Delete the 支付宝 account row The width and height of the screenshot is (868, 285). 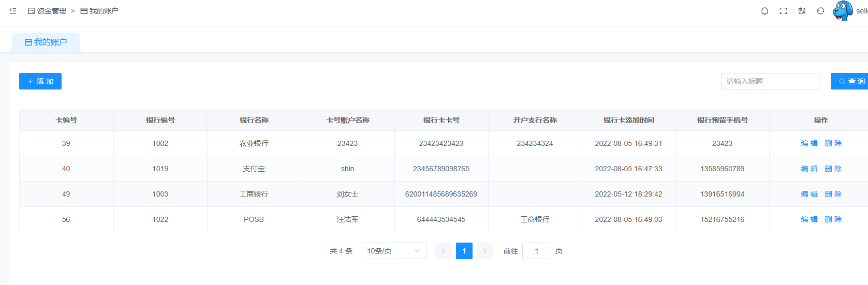833,169
